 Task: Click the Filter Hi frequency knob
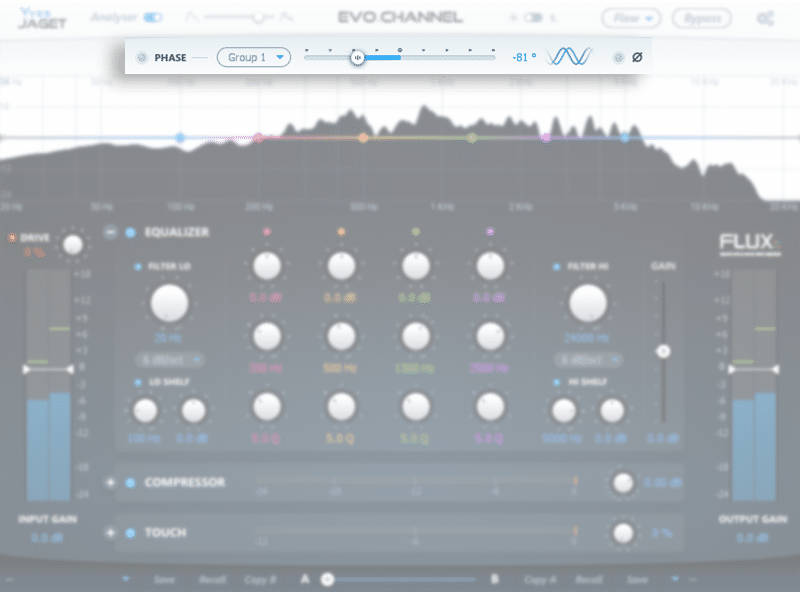(588, 303)
